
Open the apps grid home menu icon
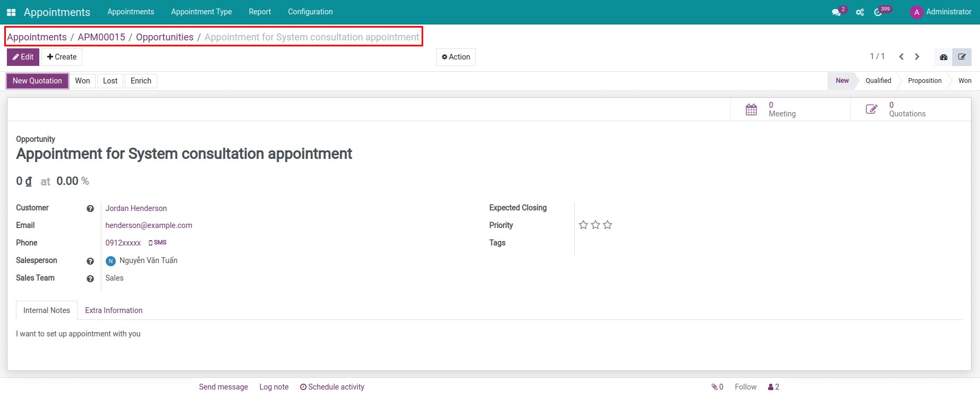coord(11,12)
